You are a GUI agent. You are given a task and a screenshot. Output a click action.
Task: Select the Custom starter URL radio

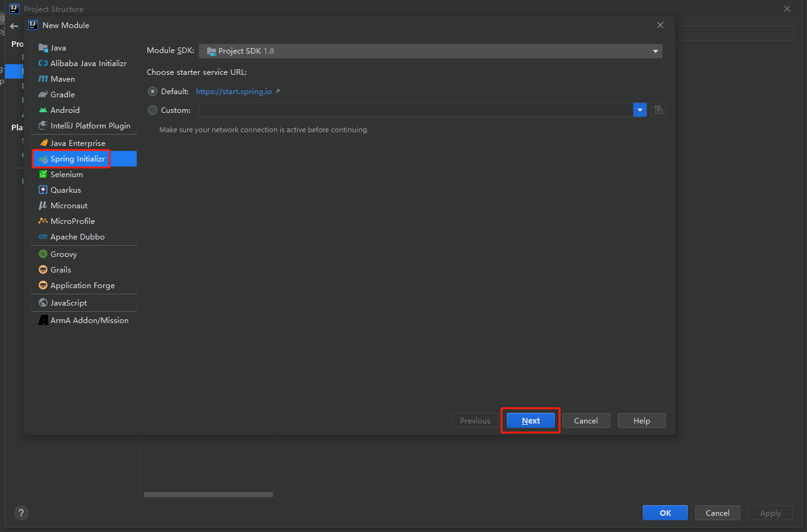pyautogui.click(x=153, y=110)
